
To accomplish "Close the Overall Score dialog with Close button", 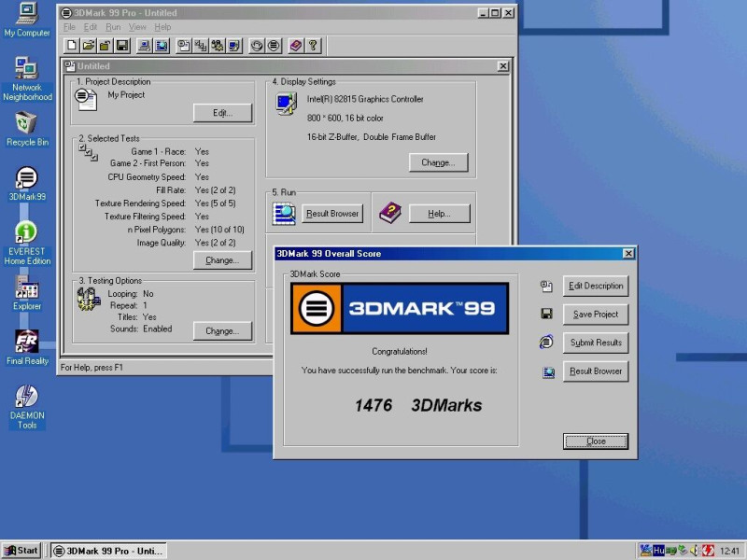I will 596,441.
